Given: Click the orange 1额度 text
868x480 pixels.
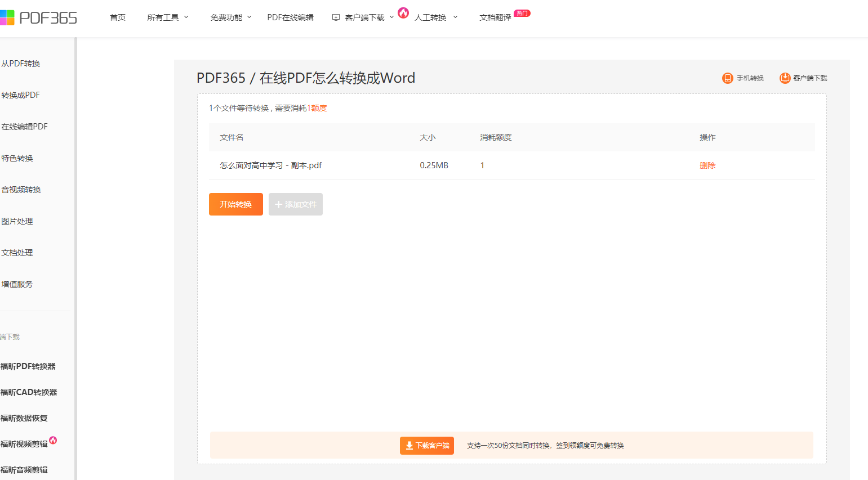Looking at the screenshot, I should (x=317, y=108).
